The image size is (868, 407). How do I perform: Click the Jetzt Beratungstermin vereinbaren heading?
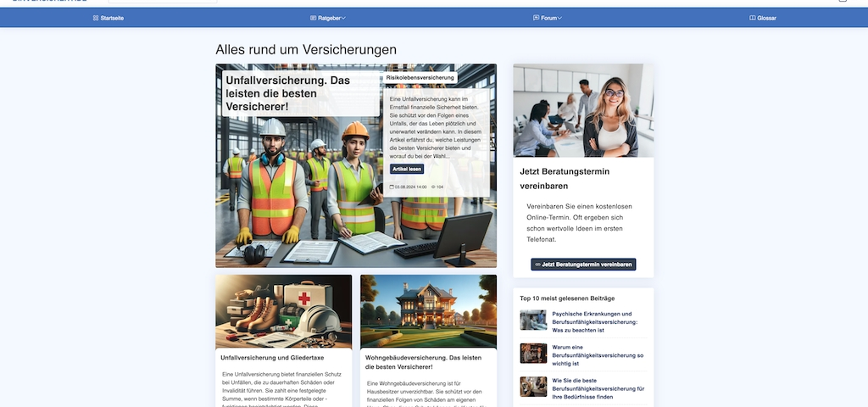[x=565, y=179]
